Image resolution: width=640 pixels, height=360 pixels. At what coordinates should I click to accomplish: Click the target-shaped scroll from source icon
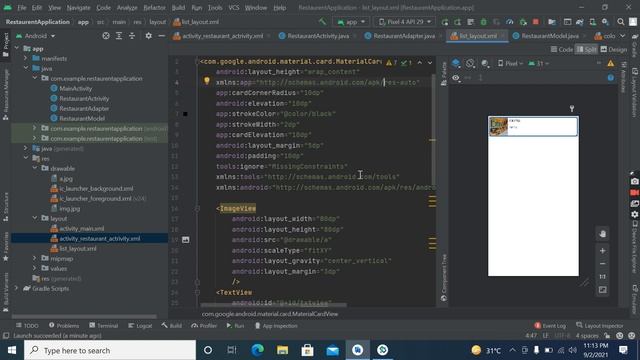click(x=106, y=36)
